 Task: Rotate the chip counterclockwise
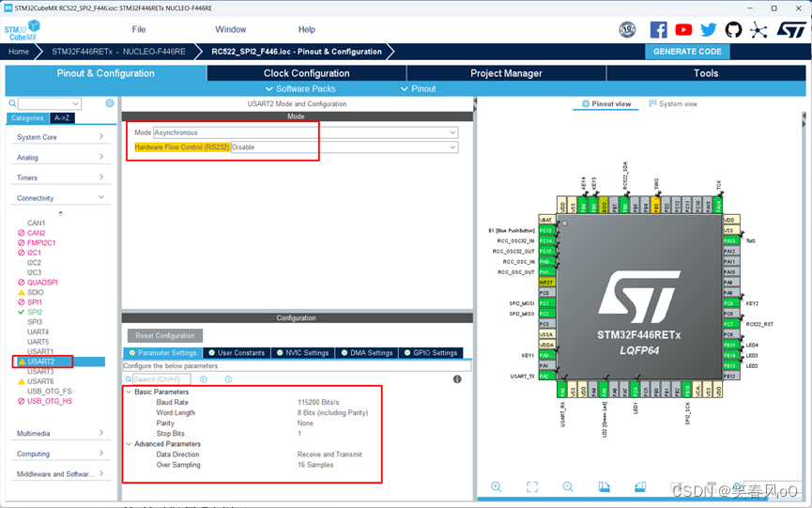pos(640,486)
